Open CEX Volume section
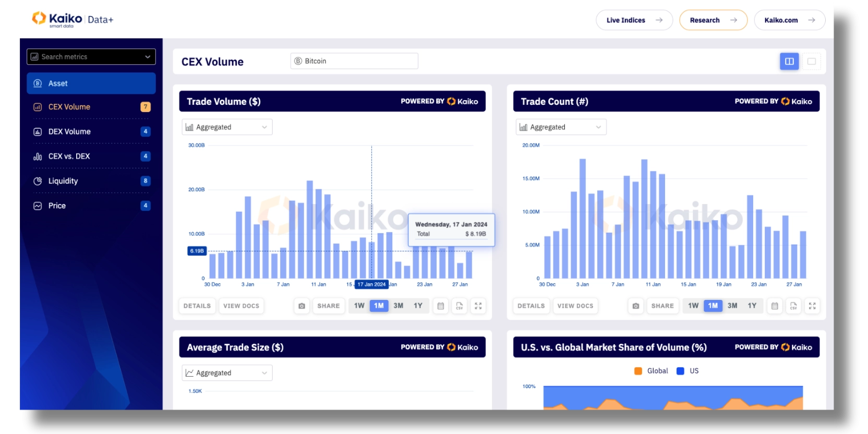The width and height of the screenshot is (868, 434). click(91, 107)
